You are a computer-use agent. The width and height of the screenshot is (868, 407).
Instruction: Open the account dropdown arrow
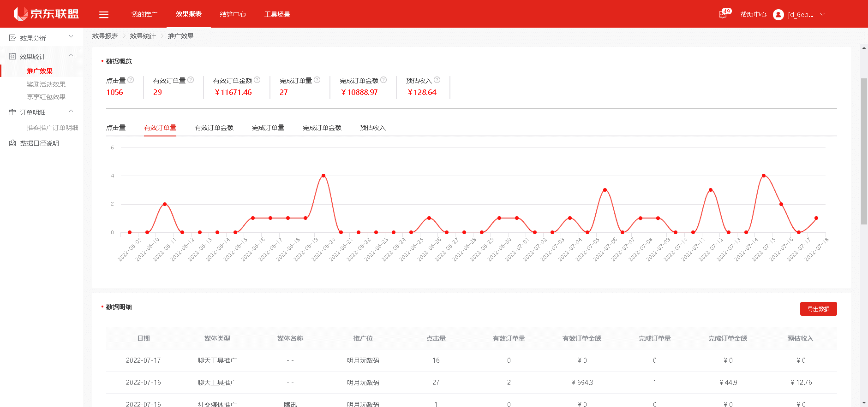(x=822, y=14)
